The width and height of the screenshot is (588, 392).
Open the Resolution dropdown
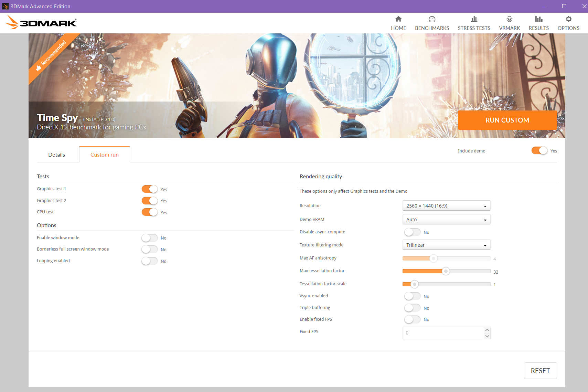pos(446,205)
